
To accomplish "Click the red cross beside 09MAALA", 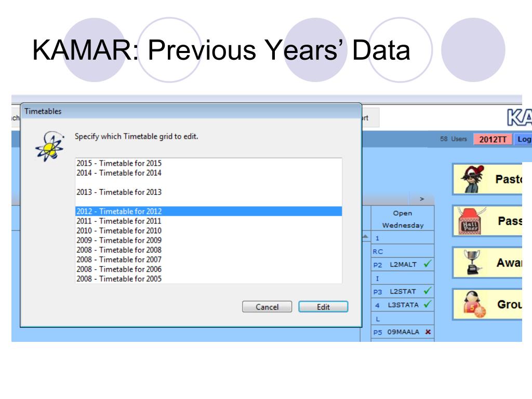I will click(x=428, y=332).
